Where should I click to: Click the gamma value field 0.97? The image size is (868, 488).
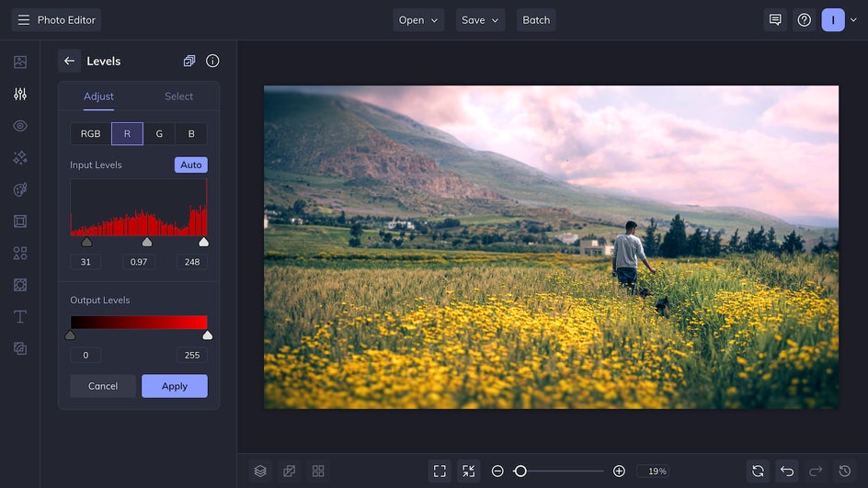click(139, 262)
